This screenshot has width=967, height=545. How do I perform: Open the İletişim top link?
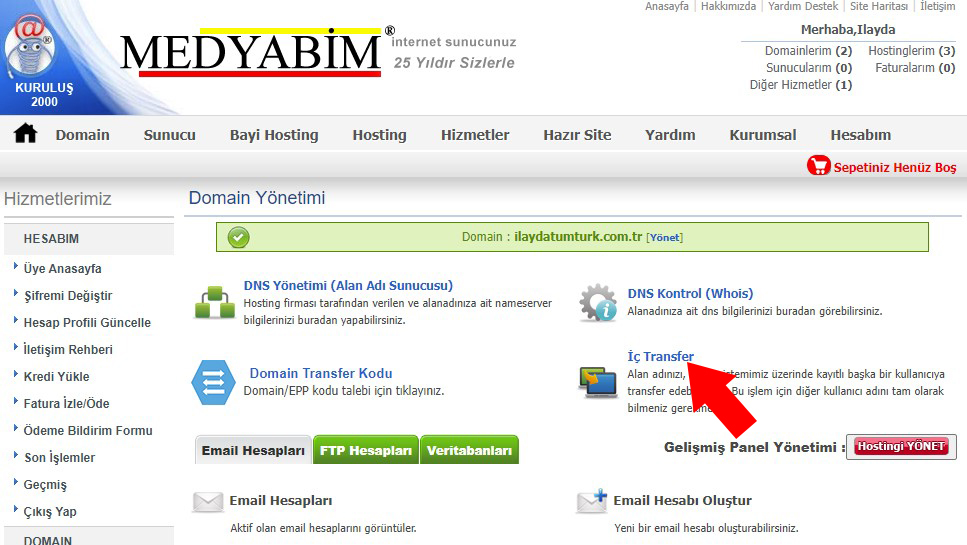pos(937,6)
